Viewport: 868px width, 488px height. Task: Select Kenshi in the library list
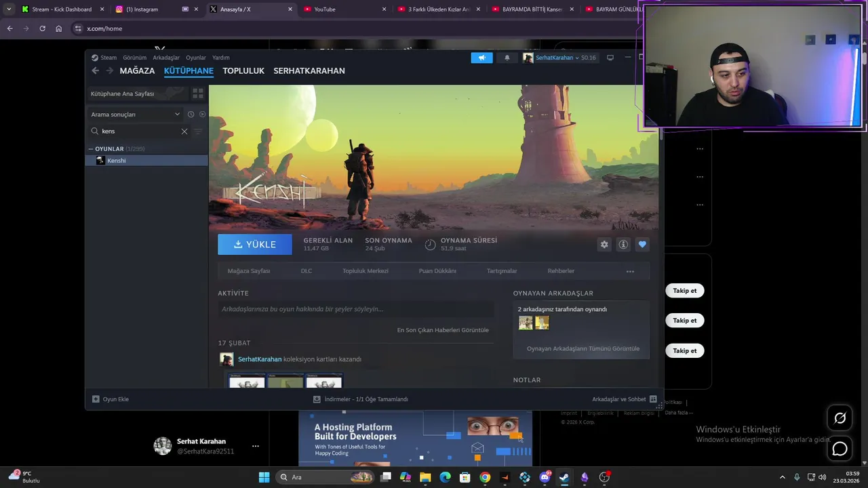click(146, 161)
